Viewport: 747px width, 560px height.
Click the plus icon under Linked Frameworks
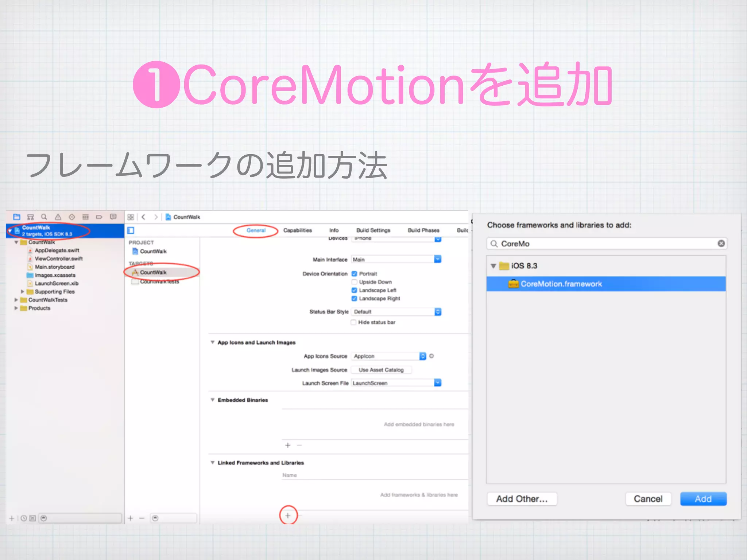(288, 516)
